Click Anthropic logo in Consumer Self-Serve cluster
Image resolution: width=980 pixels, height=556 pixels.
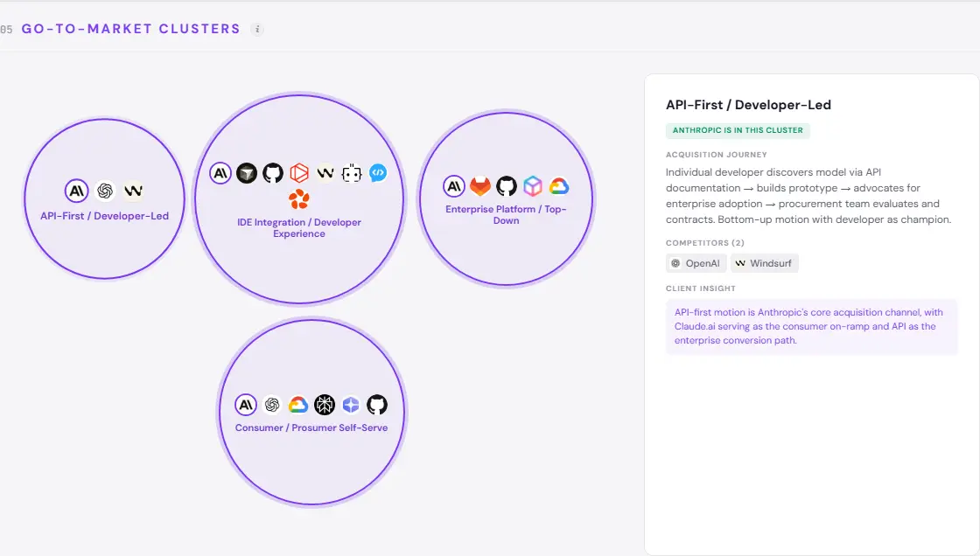pyautogui.click(x=246, y=405)
